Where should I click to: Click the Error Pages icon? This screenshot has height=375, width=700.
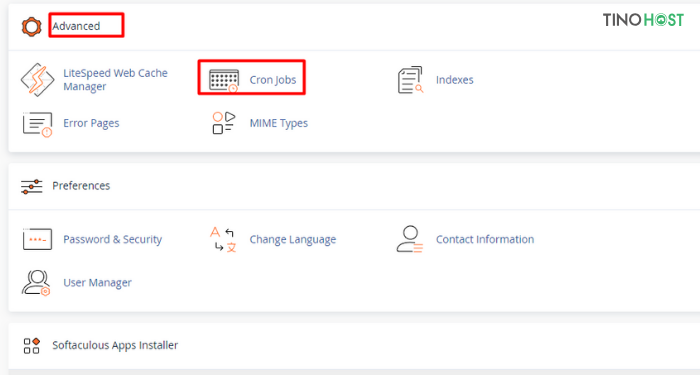(38, 124)
